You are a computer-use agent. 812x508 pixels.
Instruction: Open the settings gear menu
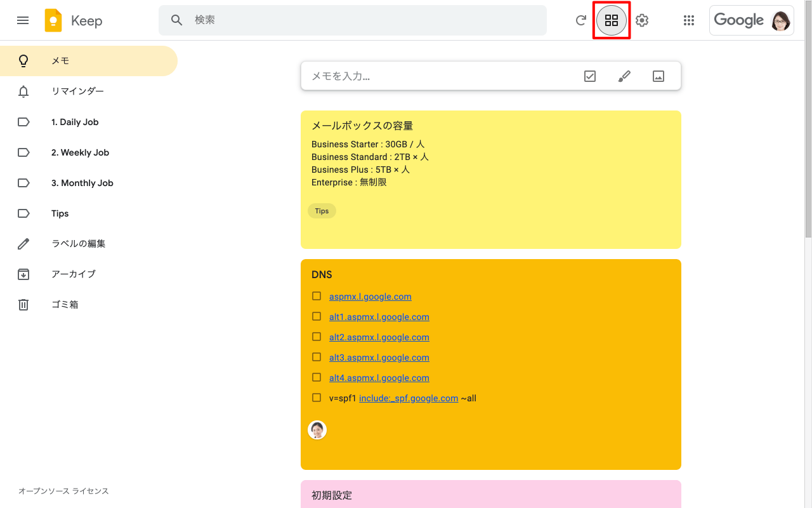642,20
